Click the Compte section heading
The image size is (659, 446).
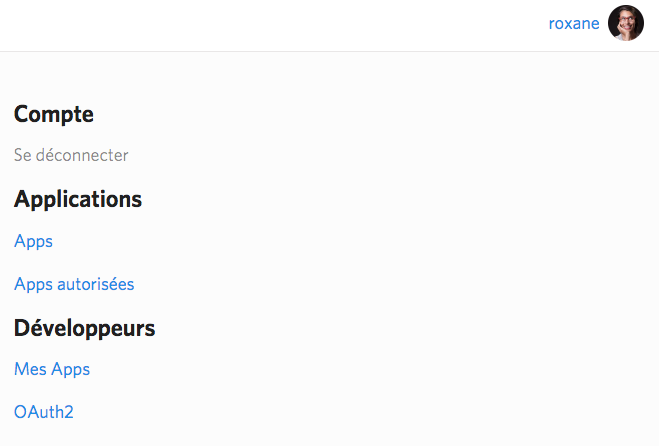(54, 114)
